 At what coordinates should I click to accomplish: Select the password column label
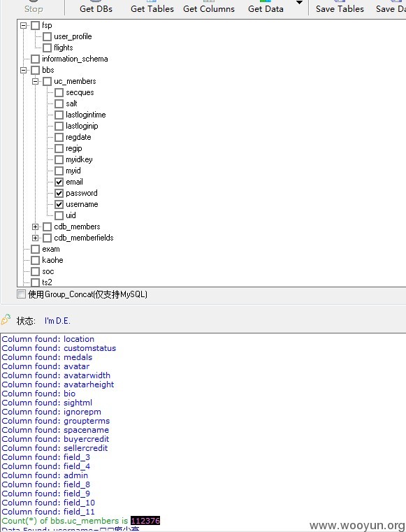(x=82, y=193)
